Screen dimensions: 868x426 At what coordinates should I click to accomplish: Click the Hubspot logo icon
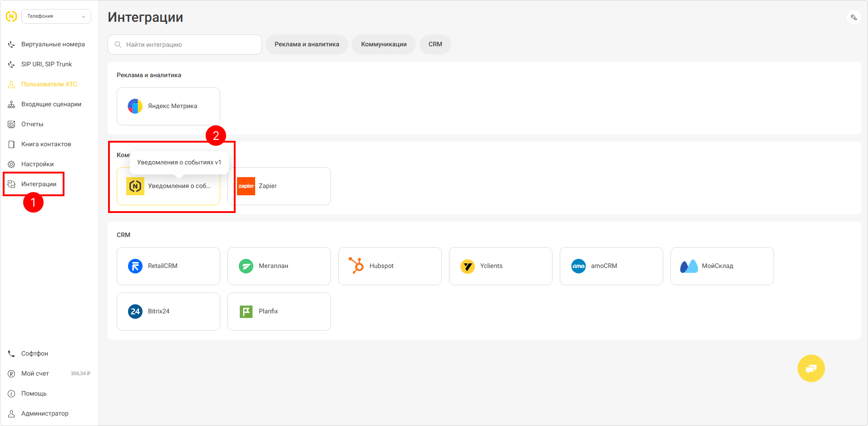356,266
